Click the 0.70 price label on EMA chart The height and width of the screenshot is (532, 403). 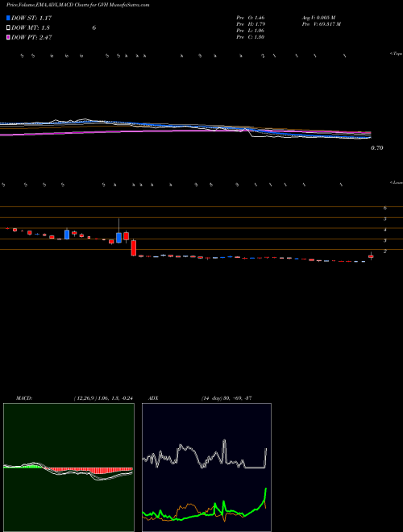(377, 148)
